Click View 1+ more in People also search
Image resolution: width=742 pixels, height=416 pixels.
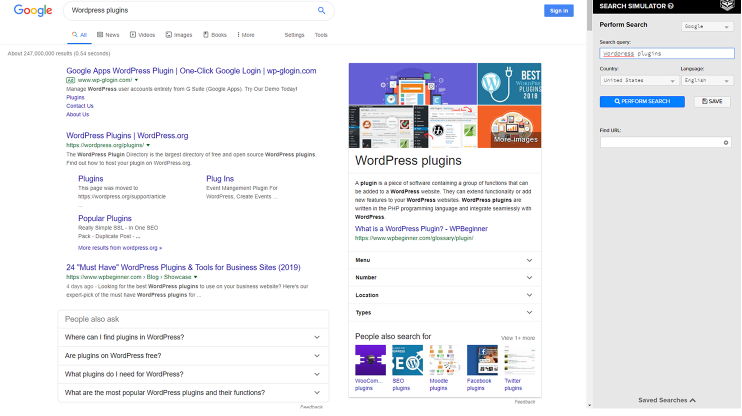518,338
